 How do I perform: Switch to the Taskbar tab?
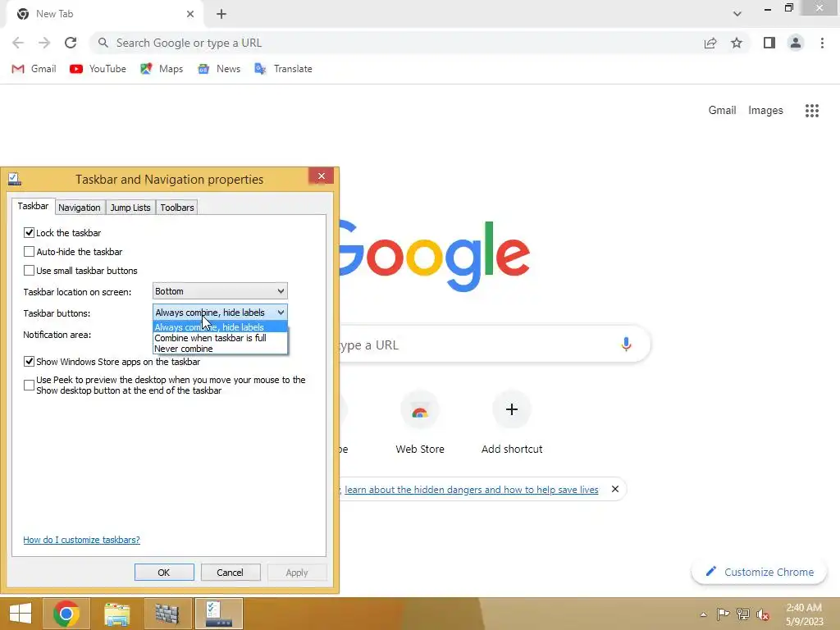(33, 206)
